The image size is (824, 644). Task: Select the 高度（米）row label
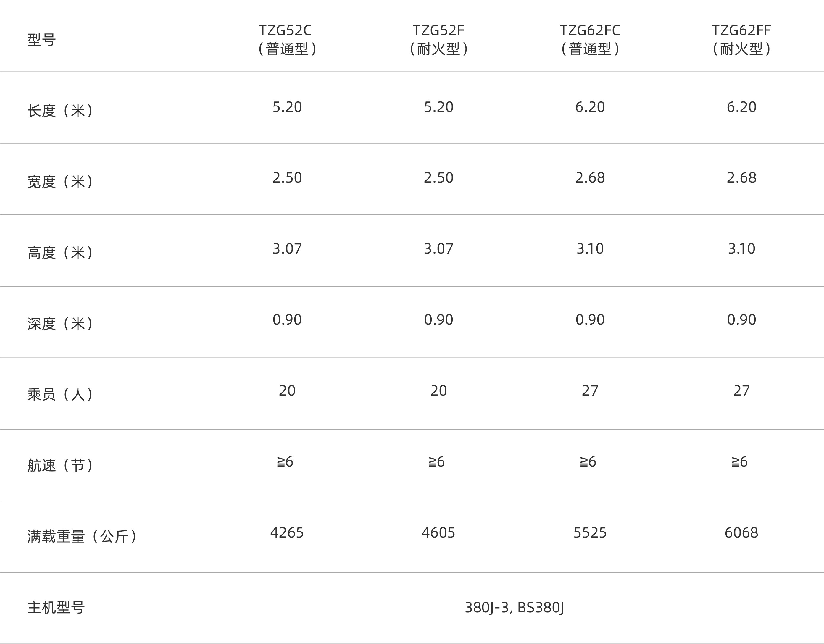[x=60, y=252]
